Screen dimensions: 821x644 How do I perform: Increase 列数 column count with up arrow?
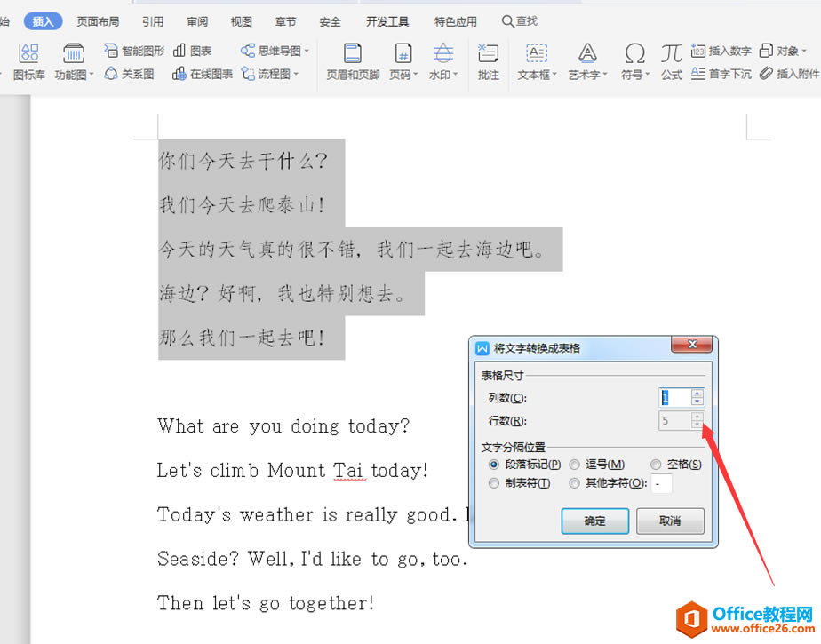click(697, 394)
